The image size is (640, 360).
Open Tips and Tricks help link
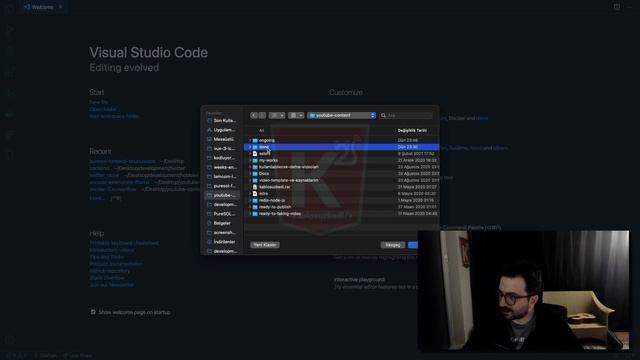point(107,257)
